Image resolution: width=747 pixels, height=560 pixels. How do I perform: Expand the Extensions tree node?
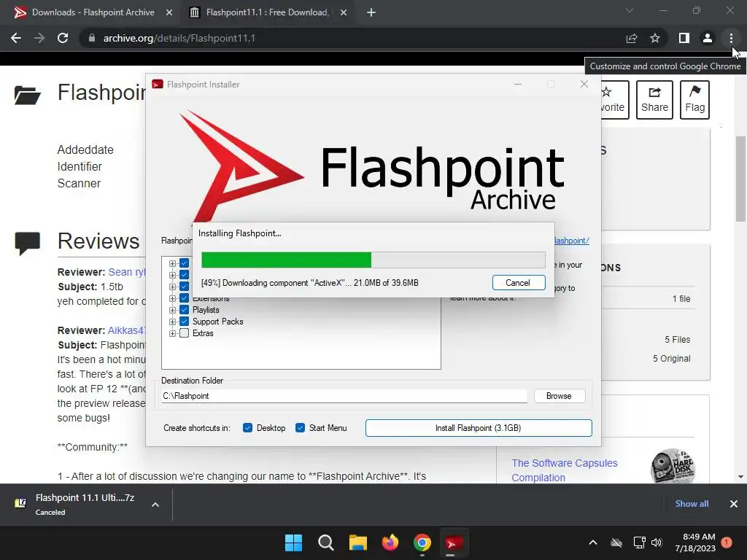172,298
